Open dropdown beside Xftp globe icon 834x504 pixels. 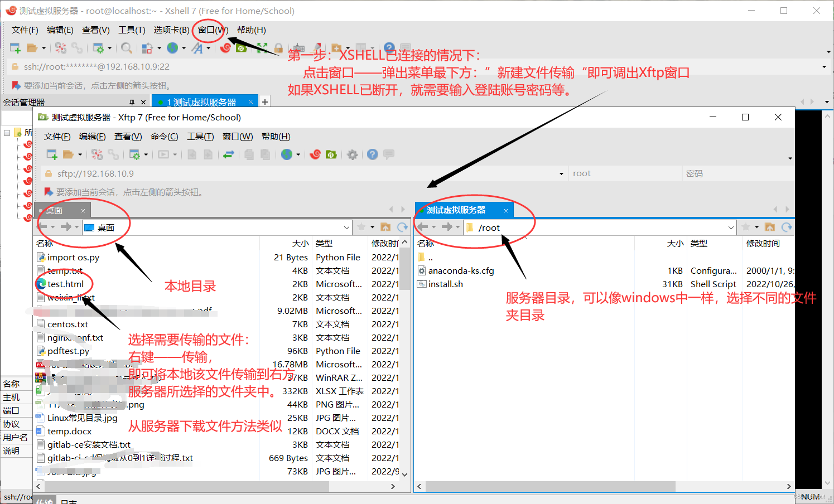click(x=298, y=154)
